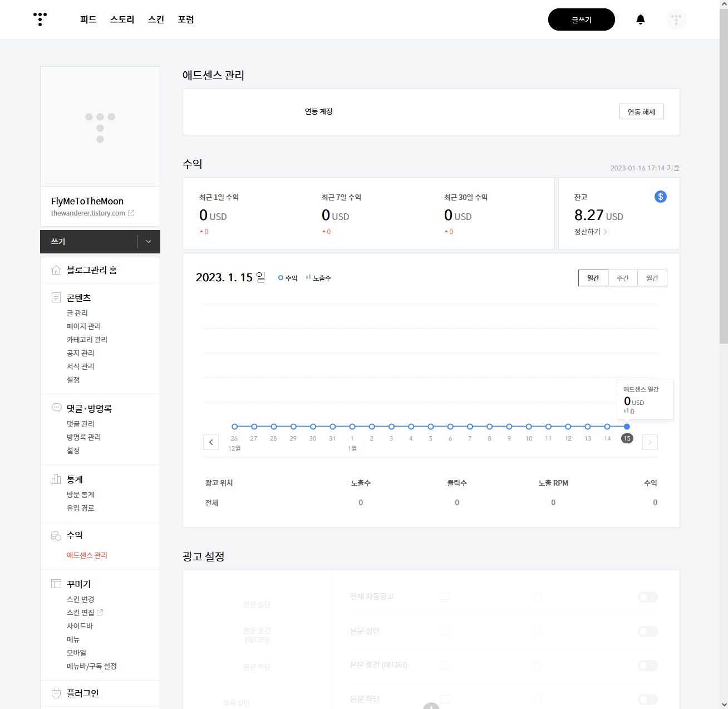The width and height of the screenshot is (728, 709).
Task: Click the blue dollar balance icon
Action: point(661,197)
